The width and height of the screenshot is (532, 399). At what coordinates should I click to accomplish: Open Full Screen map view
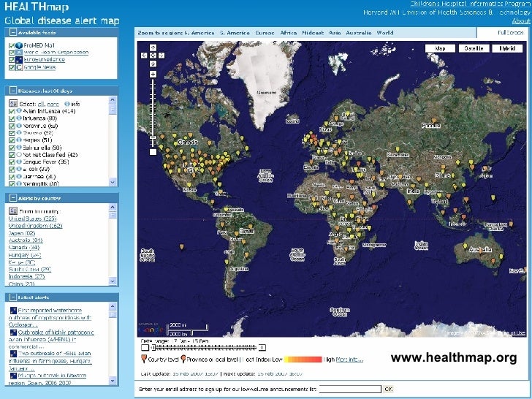tap(511, 33)
